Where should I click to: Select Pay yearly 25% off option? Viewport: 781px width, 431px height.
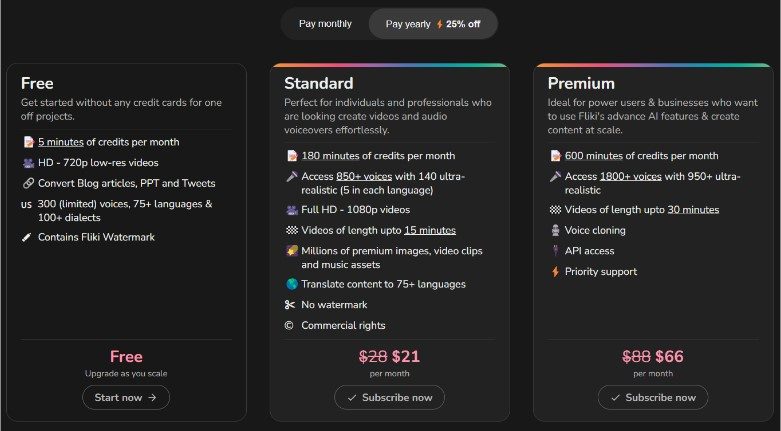433,24
